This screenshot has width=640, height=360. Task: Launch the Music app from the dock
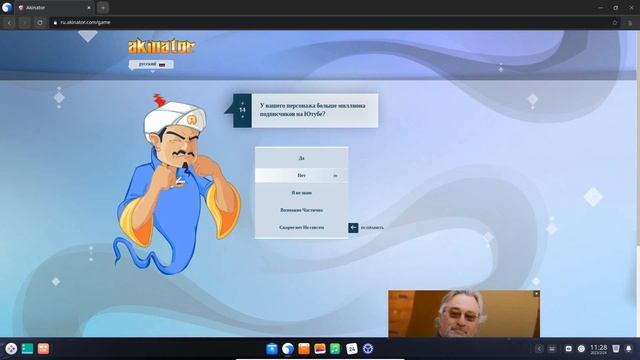point(335,349)
